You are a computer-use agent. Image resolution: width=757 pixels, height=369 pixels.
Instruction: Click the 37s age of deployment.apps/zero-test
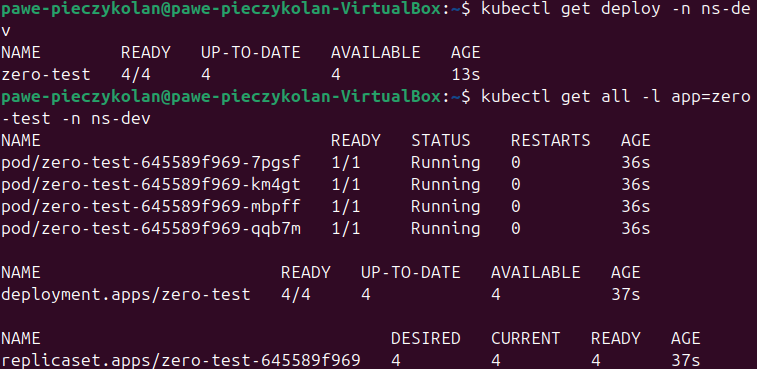coord(626,295)
